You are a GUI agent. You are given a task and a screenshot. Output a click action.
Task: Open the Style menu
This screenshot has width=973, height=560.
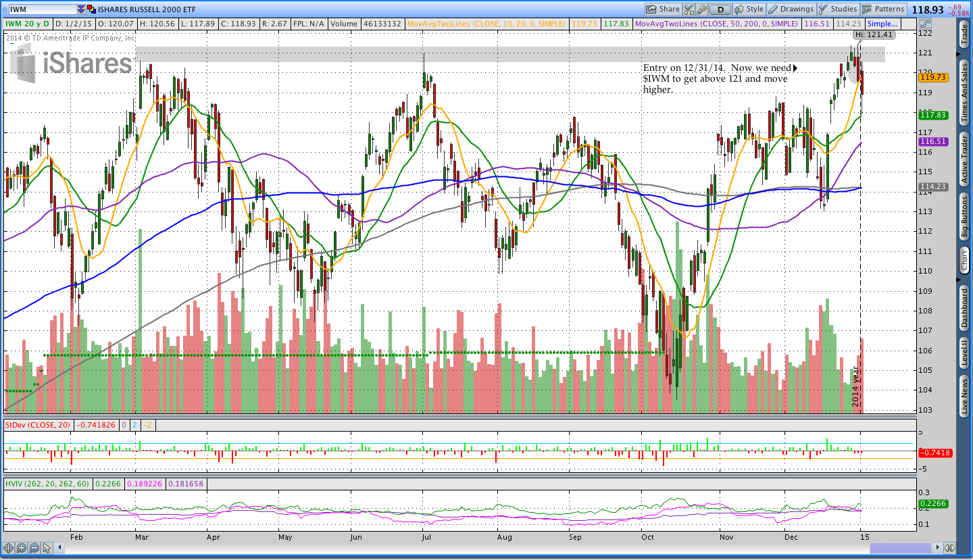(x=749, y=9)
